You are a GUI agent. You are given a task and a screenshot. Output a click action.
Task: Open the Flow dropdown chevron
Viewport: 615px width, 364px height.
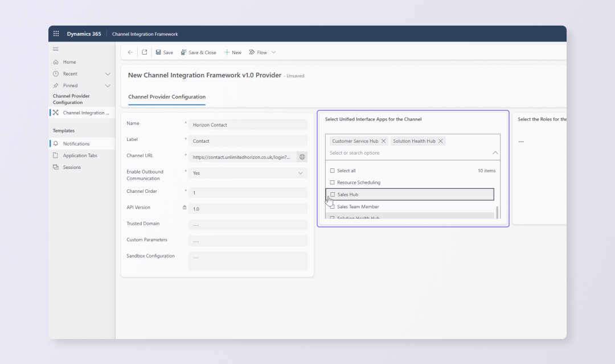pos(273,52)
